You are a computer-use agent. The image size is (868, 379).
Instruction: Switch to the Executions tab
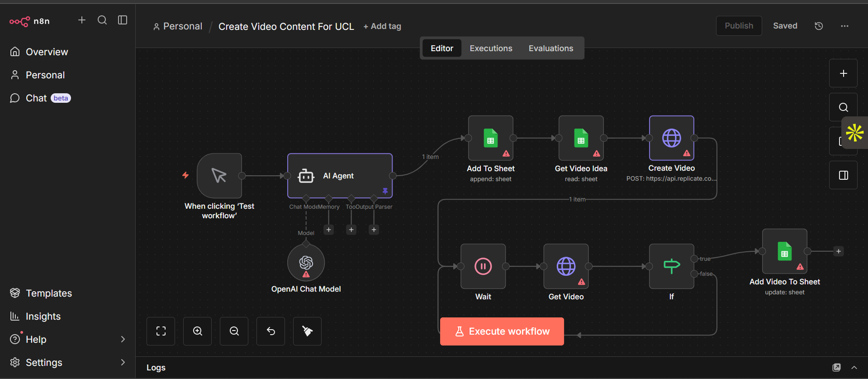tap(491, 48)
